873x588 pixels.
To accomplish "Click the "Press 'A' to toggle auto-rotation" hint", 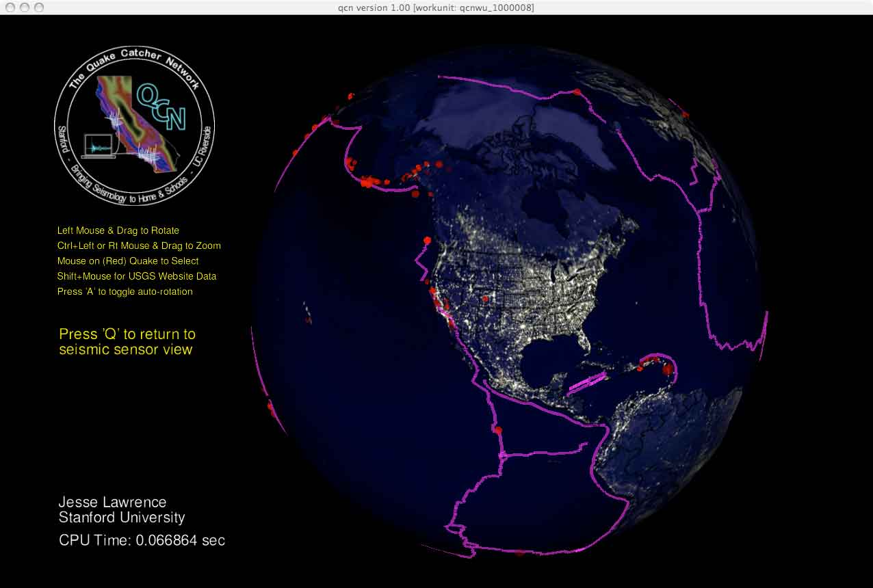I will 125,291.
